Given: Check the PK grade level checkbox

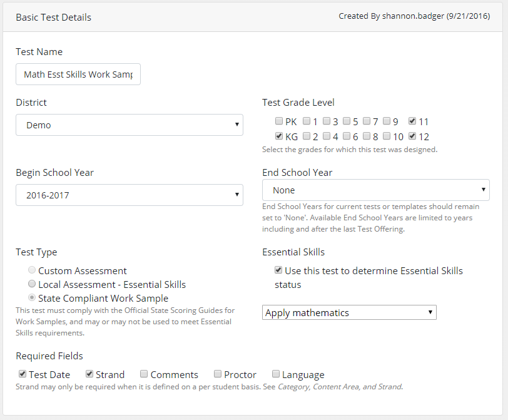Looking at the screenshot, I should click(279, 121).
